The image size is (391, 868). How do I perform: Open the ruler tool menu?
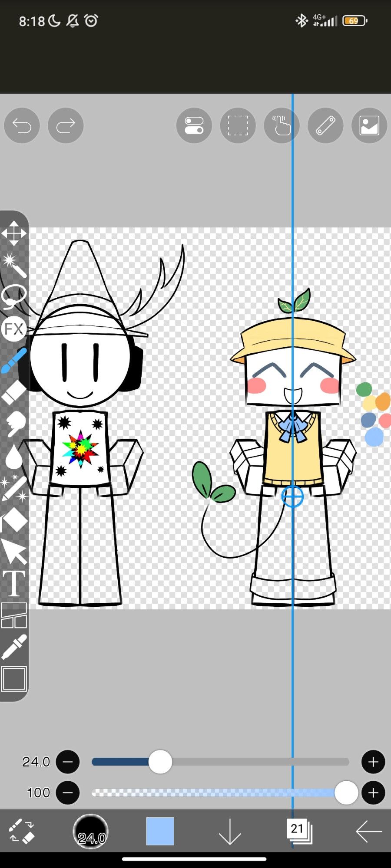coord(325,126)
